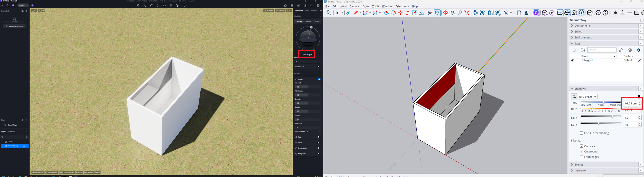Click the Add Tag plus icon
644x177 pixels.
coord(574,50)
